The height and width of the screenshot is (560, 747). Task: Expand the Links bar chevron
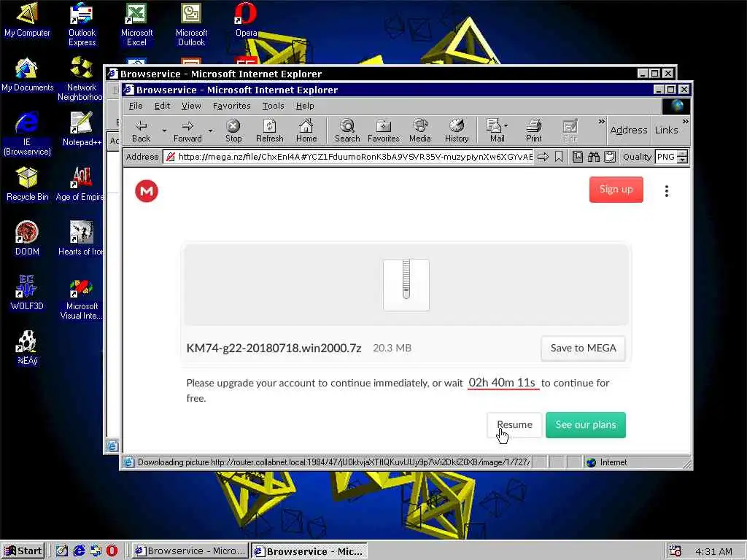685,122
